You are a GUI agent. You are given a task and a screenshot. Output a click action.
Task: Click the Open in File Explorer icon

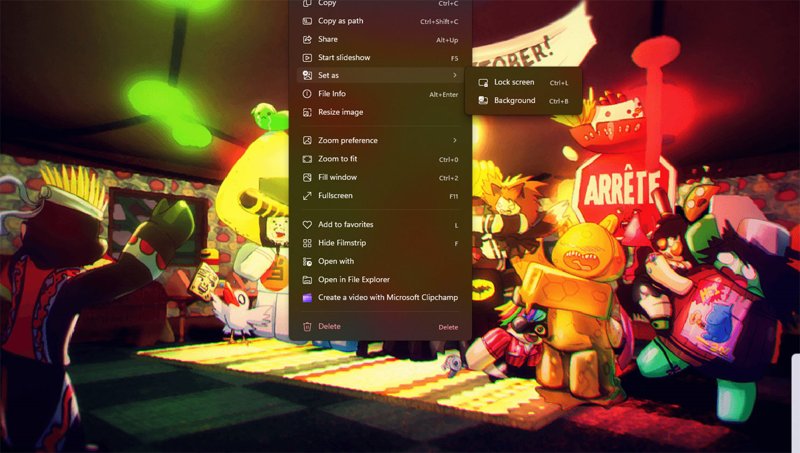click(x=307, y=280)
